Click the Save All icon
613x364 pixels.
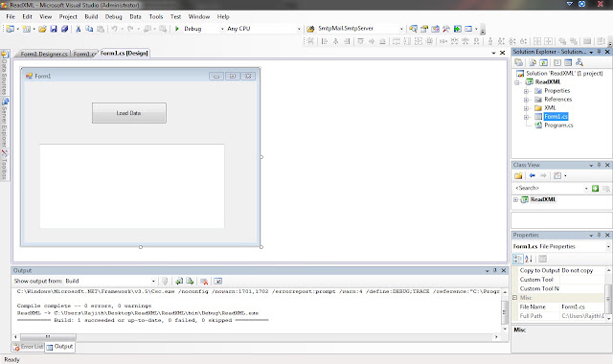(x=64, y=29)
